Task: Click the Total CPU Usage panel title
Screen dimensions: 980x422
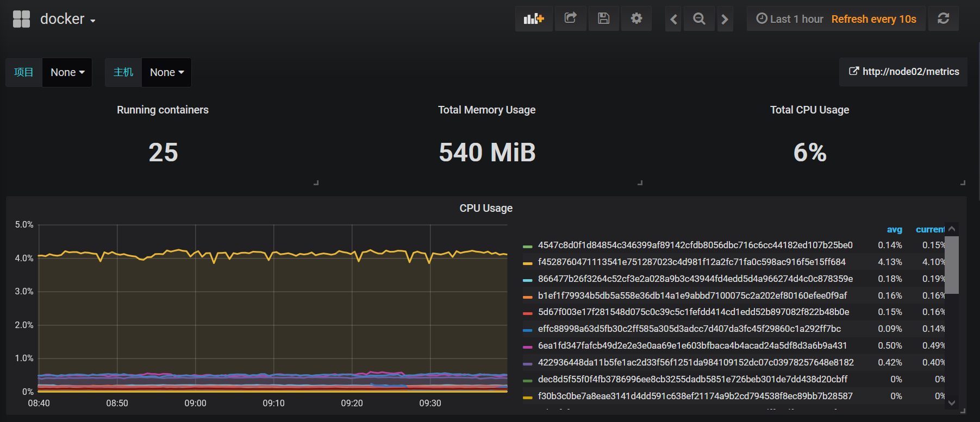Action: point(810,110)
